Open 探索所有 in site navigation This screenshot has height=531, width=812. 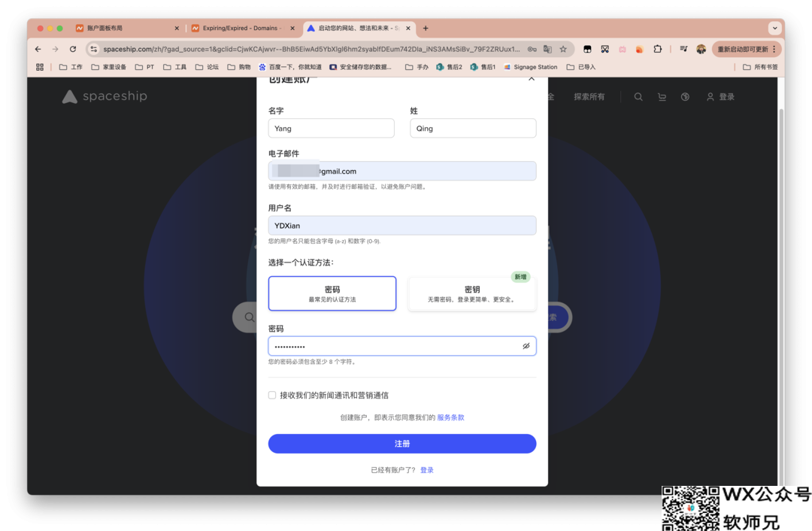(x=589, y=97)
